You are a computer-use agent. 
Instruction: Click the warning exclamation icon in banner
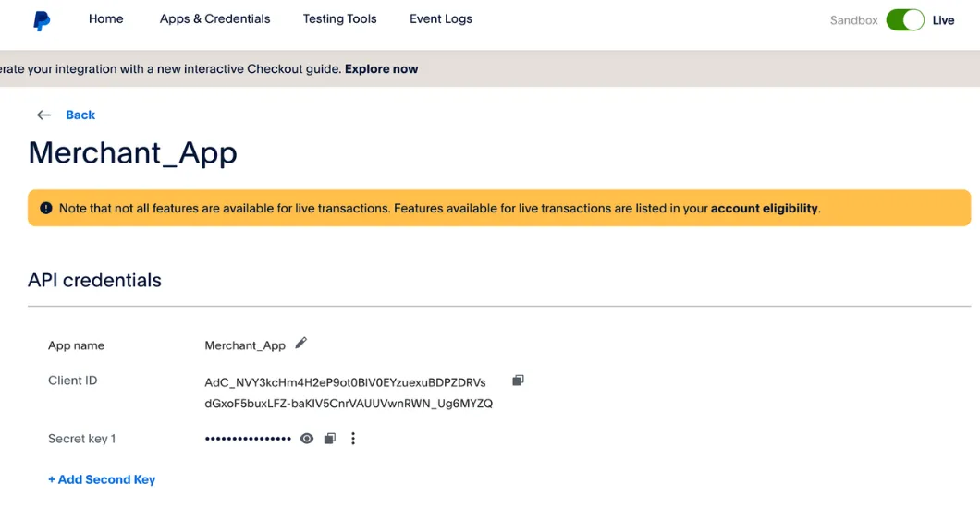click(46, 208)
